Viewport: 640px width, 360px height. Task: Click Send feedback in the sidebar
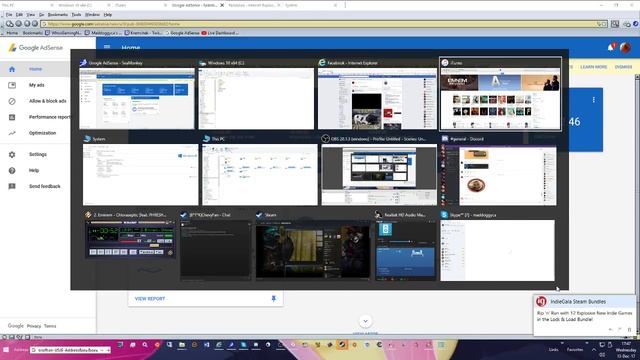(x=44, y=186)
